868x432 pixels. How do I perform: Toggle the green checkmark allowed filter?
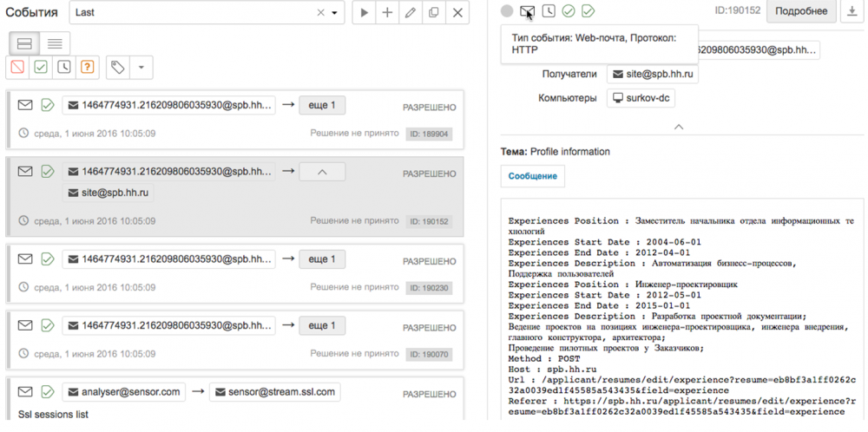pos(41,67)
